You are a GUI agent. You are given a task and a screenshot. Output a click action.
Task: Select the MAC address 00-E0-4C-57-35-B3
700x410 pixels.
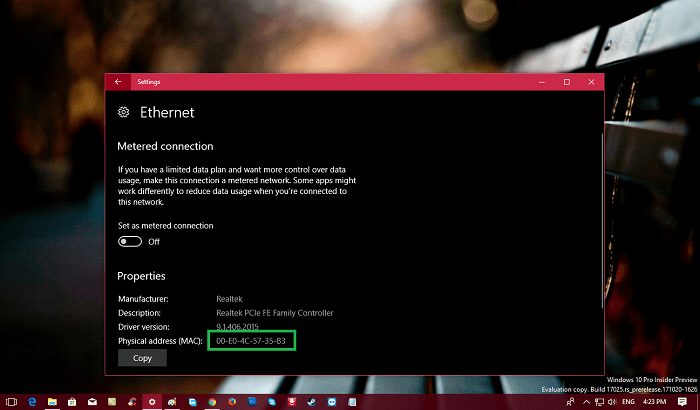tap(251, 341)
